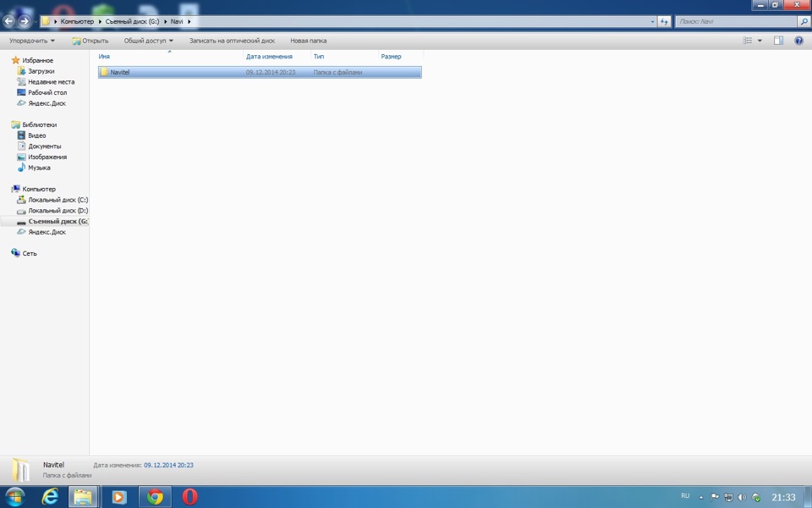
Task: Click the RU language indicator
Action: point(685,496)
